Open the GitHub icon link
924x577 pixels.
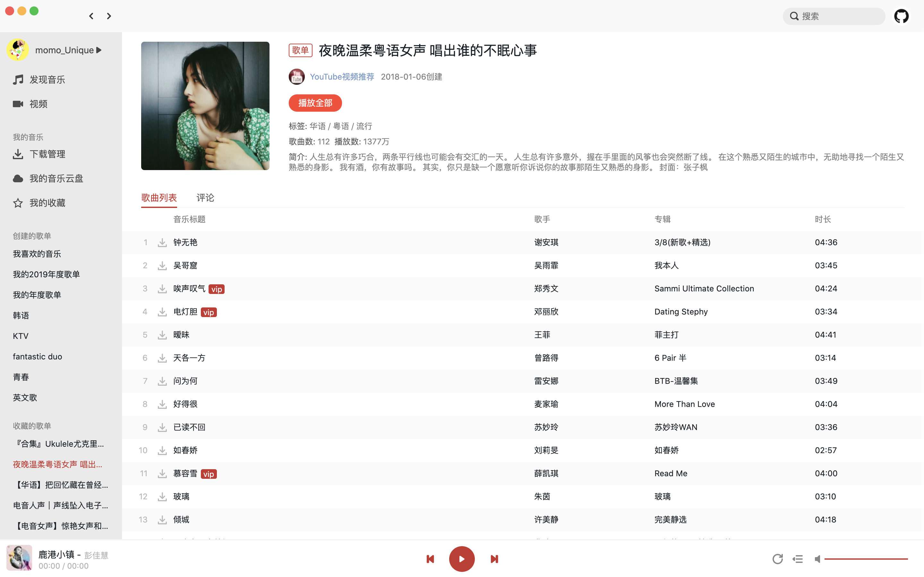[x=901, y=16]
